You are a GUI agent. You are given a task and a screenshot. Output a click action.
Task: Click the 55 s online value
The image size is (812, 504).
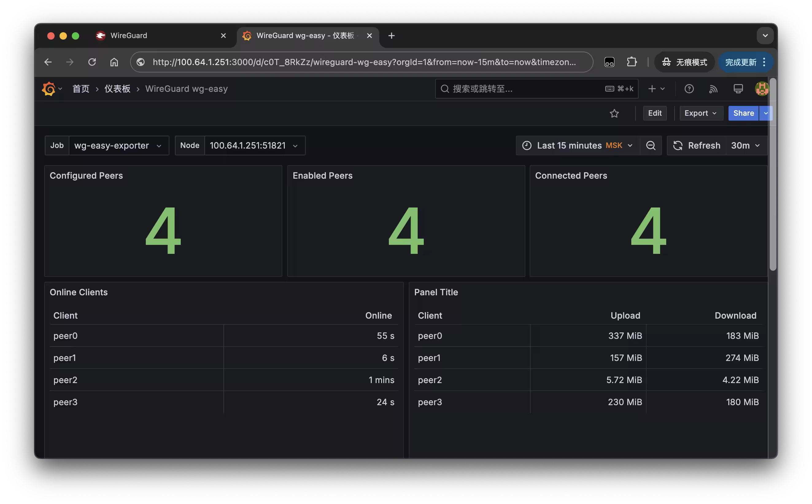385,336
